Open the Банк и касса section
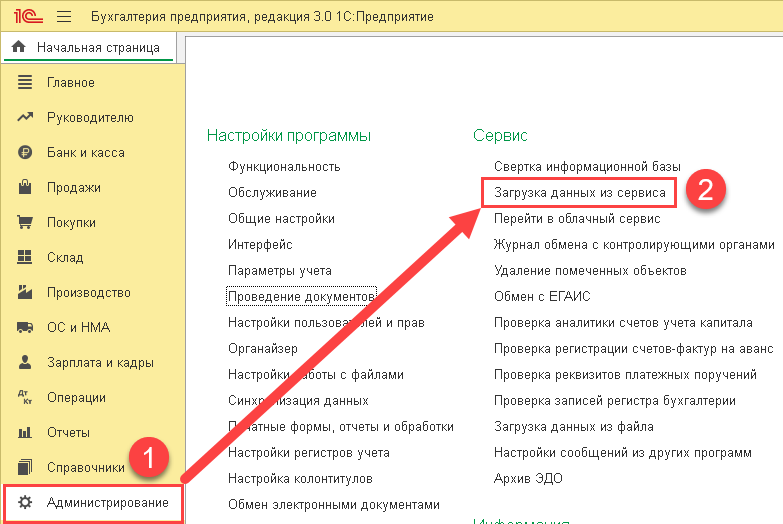 point(86,152)
